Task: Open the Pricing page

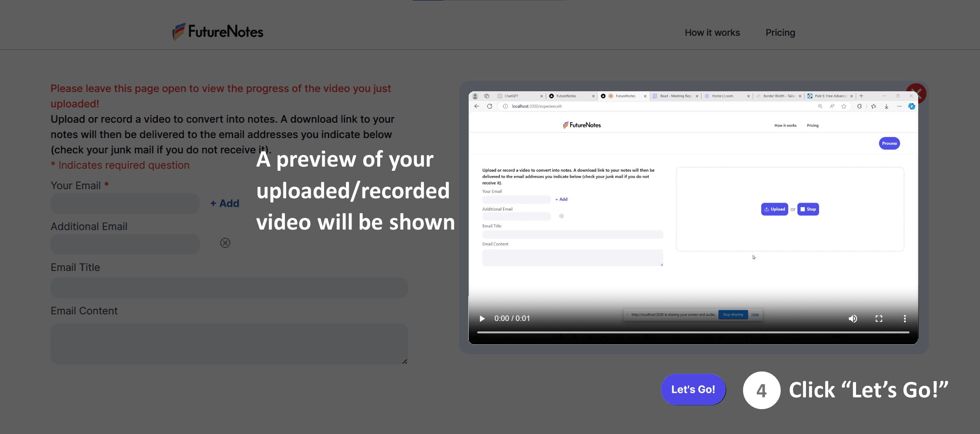Action: tap(780, 33)
